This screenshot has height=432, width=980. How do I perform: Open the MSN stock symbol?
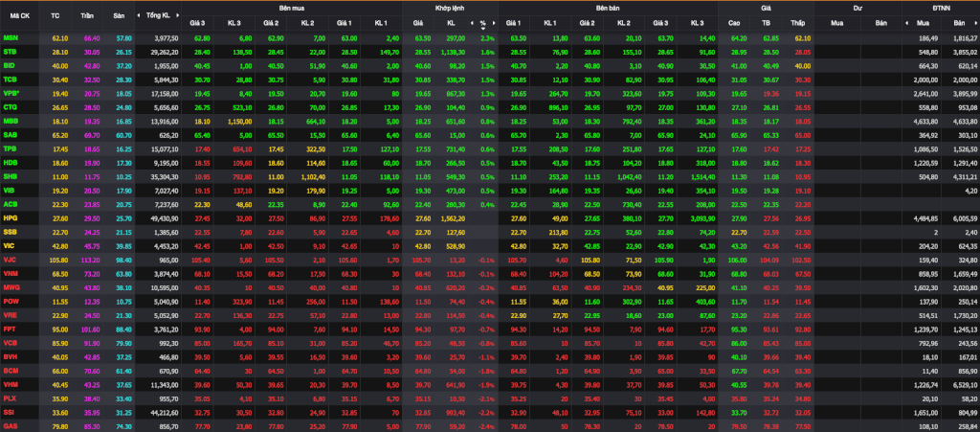(x=10, y=38)
